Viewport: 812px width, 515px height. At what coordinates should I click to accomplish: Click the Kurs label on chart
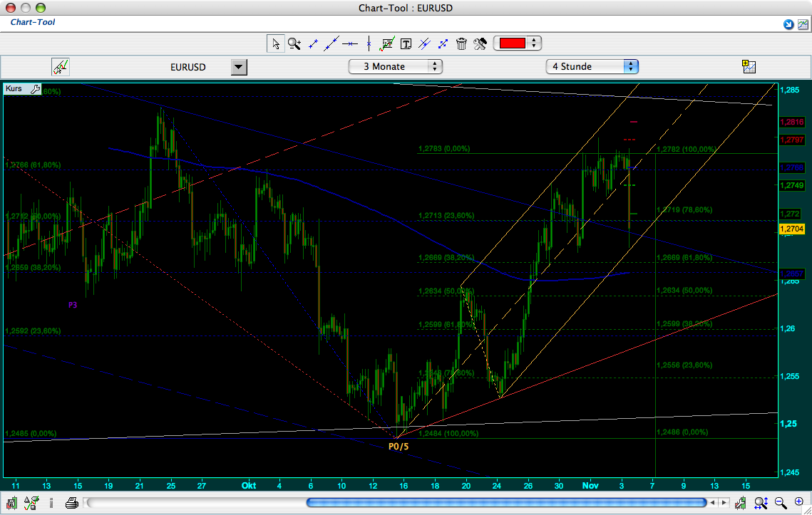pos(14,88)
